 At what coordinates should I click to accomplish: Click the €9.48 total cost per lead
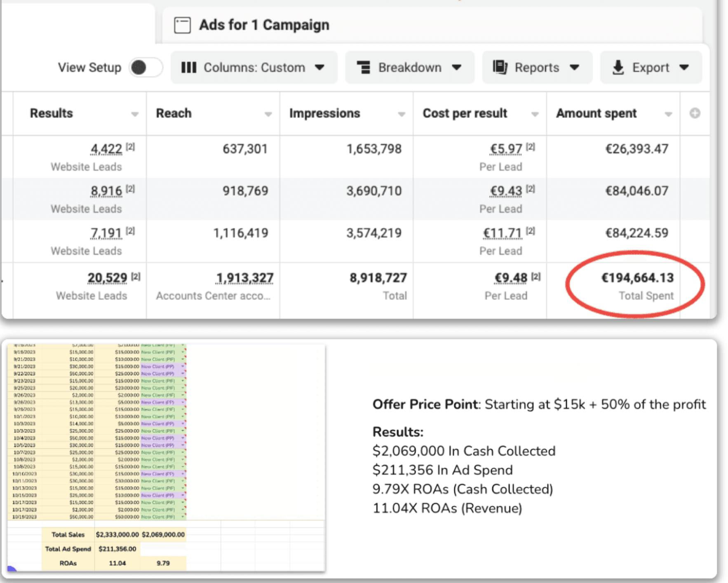[511, 278]
